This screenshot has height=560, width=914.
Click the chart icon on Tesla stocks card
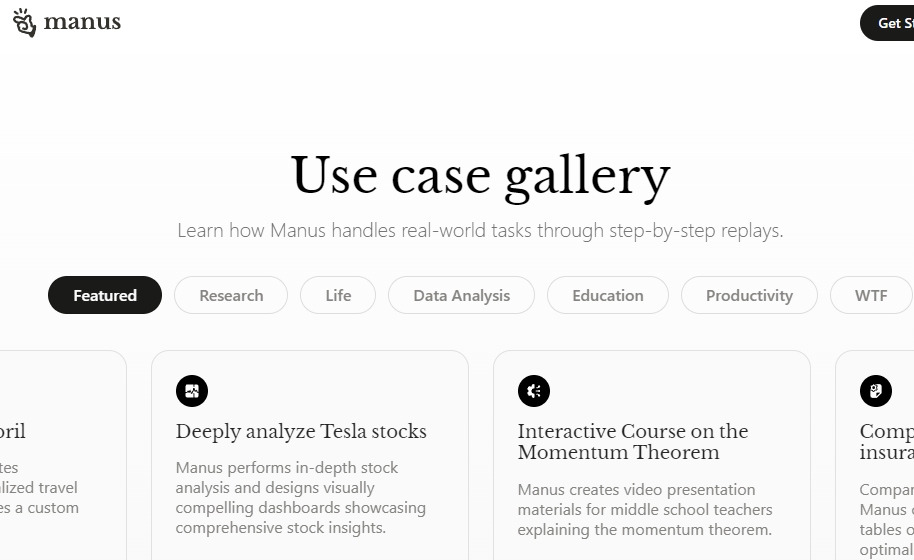tap(192, 390)
